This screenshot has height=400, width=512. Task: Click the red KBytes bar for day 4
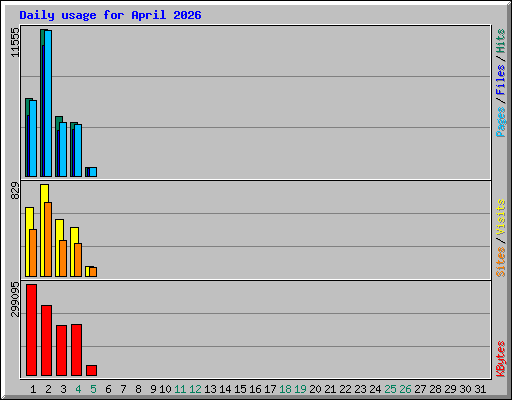(76, 350)
